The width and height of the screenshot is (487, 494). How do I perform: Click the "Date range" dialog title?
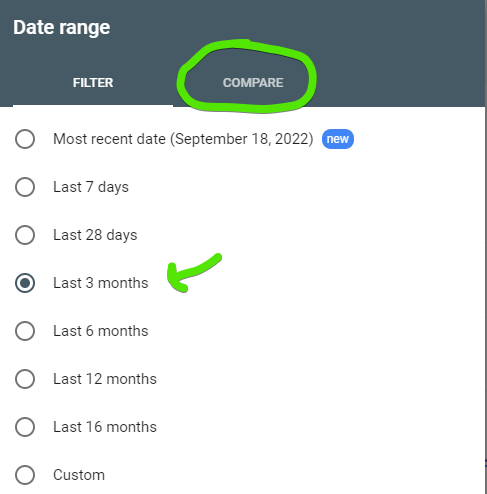point(62,28)
